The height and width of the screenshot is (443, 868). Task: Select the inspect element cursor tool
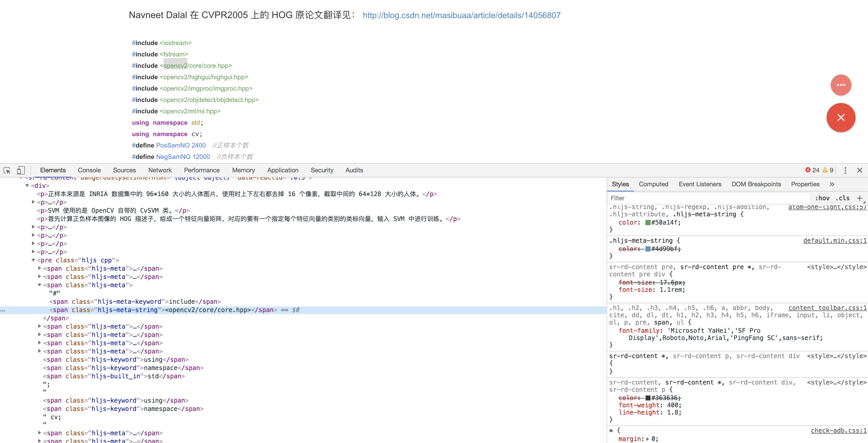(7, 171)
